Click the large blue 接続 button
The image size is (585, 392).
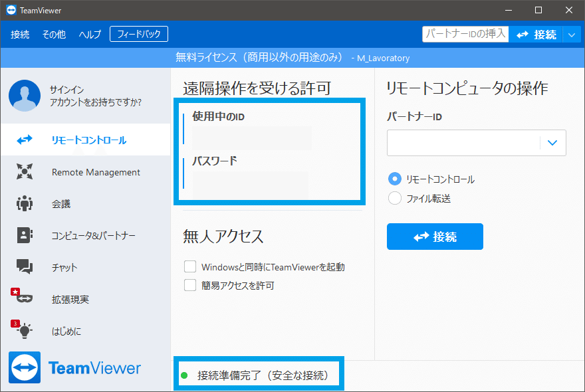click(x=435, y=237)
